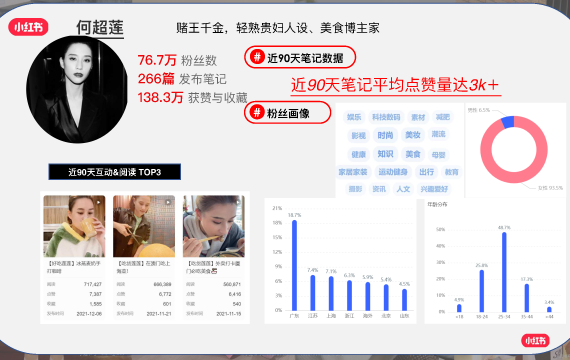Click the 2021-11-15 publish date
The image size is (570, 360).
click(229, 313)
